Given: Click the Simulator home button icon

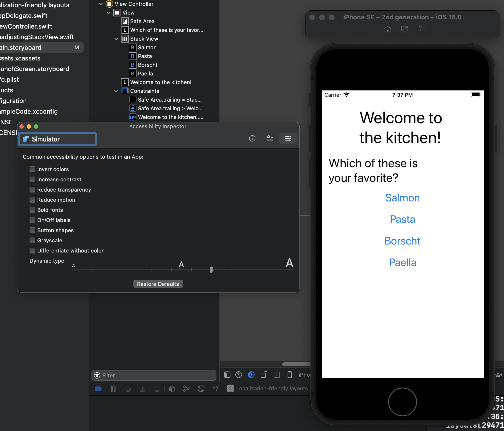Looking at the screenshot, I should 387,30.
